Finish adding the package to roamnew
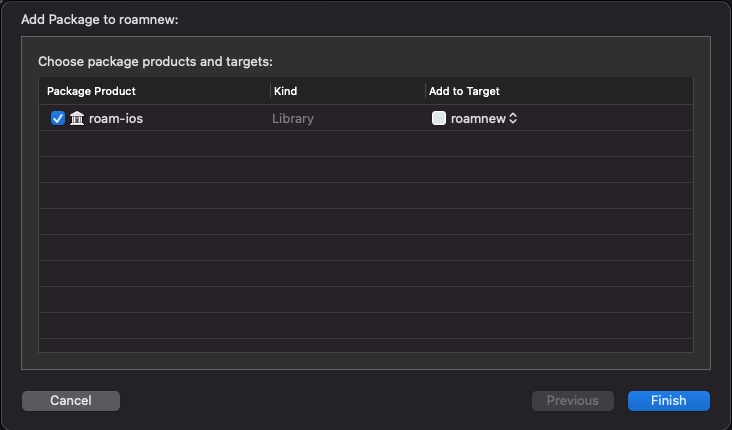 coord(669,401)
